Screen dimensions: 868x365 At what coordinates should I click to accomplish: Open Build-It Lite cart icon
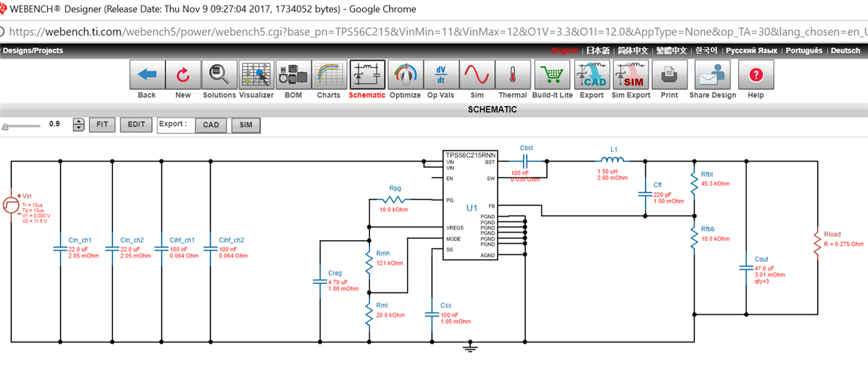[553, 75]
